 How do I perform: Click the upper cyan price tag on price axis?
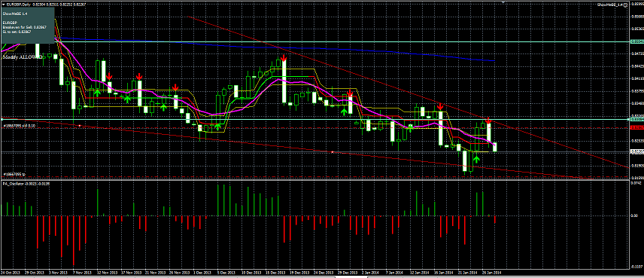[x=636, y=41]
